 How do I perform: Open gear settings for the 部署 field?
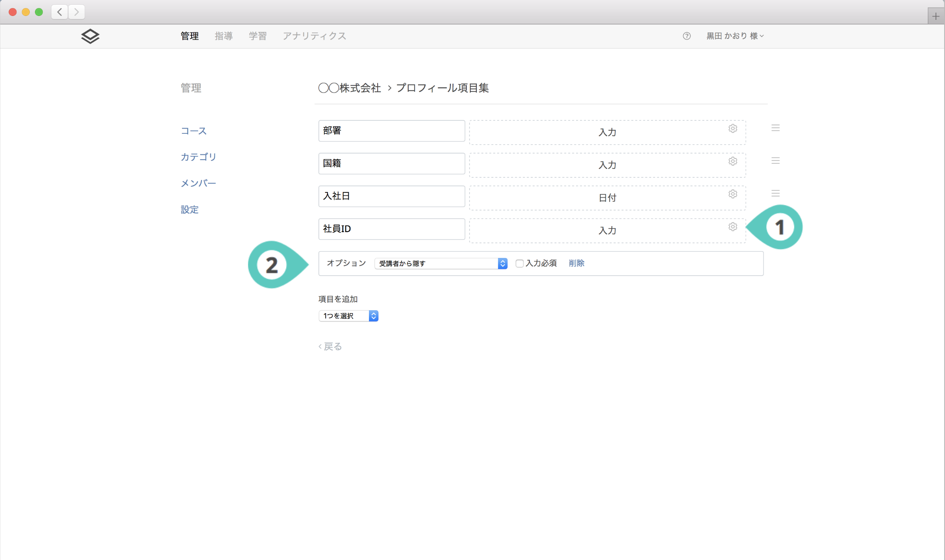coord(733,129)
